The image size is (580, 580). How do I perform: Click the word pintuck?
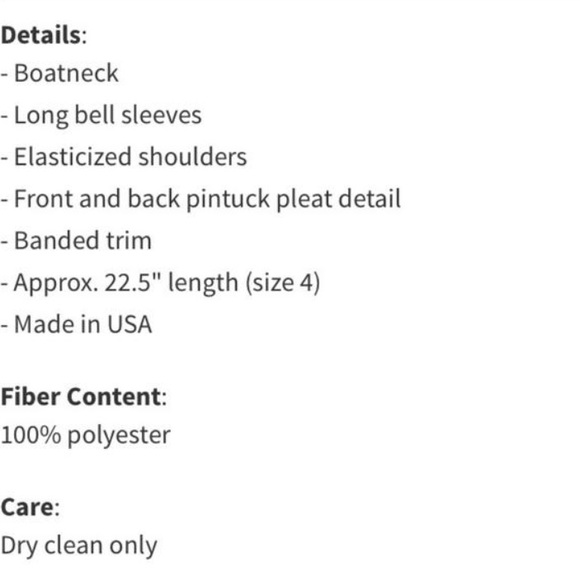click(x=228, y=199)
